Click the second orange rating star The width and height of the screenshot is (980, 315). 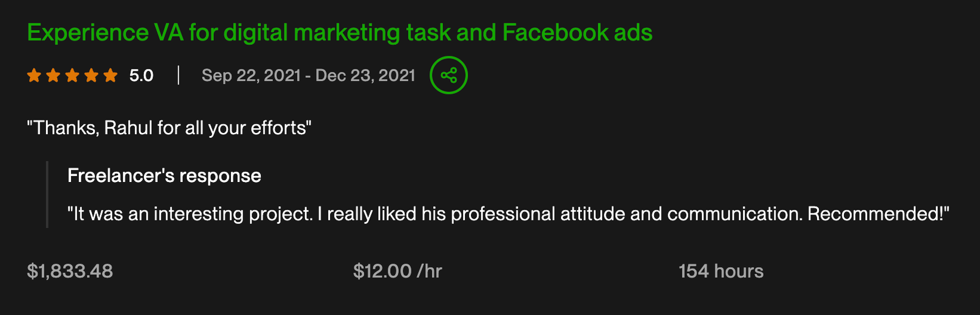[53, 75]
